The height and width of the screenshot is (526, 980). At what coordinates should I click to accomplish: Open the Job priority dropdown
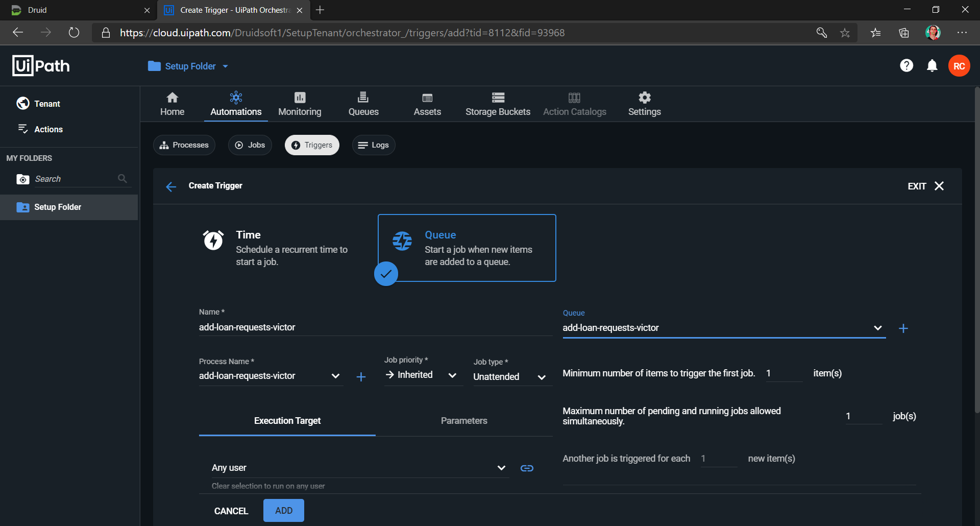[423, 375]
